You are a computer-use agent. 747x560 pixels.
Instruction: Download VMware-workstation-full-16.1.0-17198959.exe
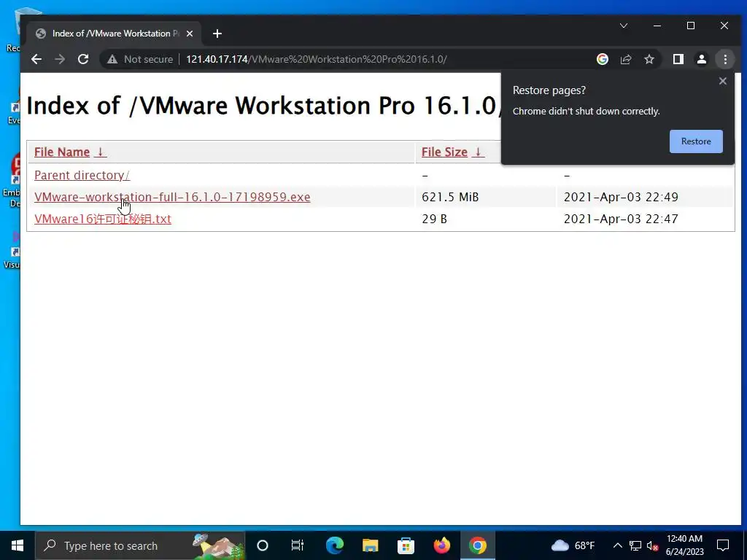coord(172,197)
